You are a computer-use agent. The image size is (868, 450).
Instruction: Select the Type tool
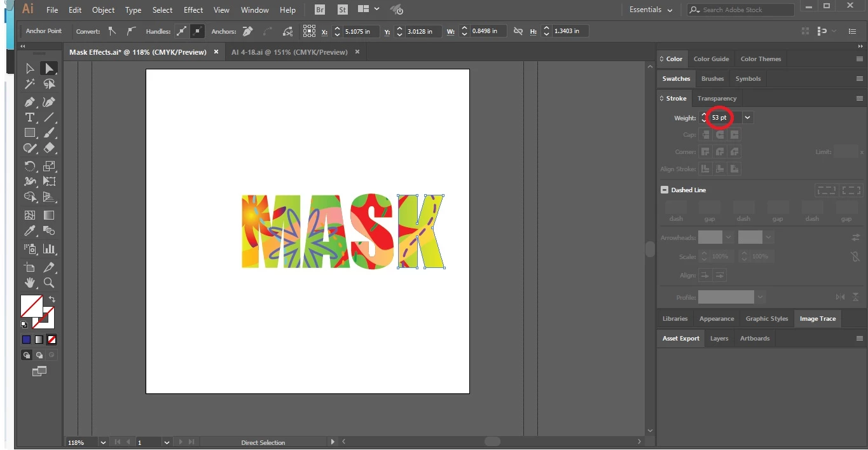pyautogui.click(x=30, y=117)
